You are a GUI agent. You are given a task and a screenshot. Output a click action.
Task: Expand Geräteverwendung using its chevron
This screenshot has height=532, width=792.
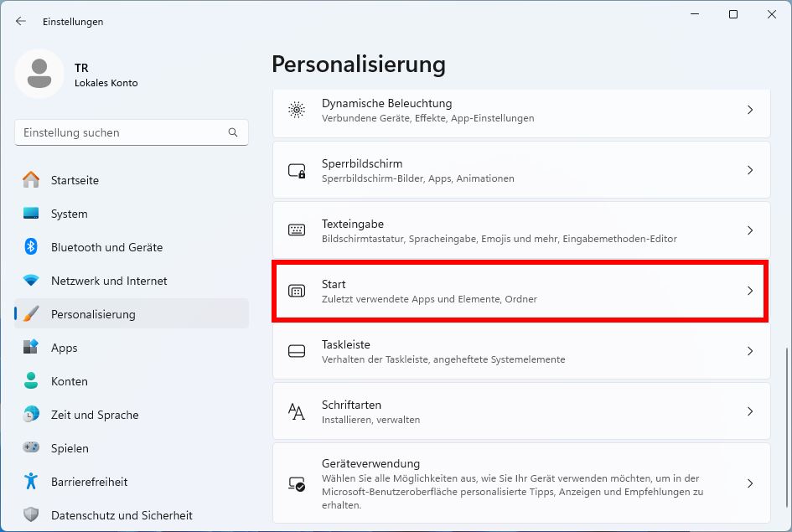tap(749, 483)
